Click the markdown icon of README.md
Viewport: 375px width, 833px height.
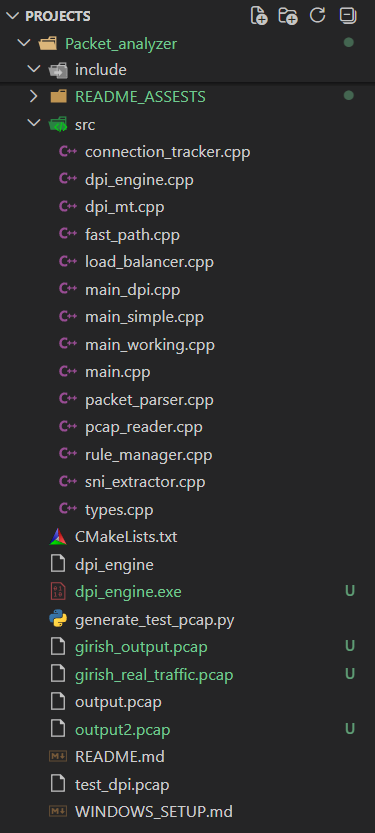58,756
